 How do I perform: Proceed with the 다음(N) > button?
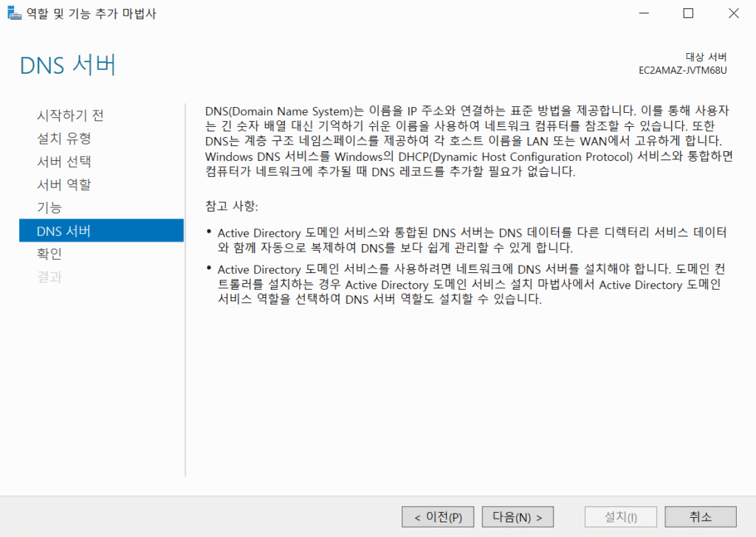click(518, 517)
